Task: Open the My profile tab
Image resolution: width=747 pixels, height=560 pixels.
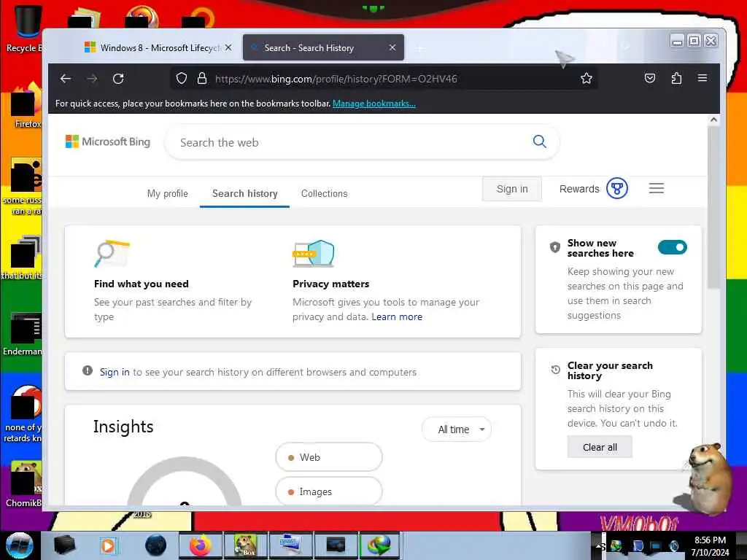Action: click(168, 193)
